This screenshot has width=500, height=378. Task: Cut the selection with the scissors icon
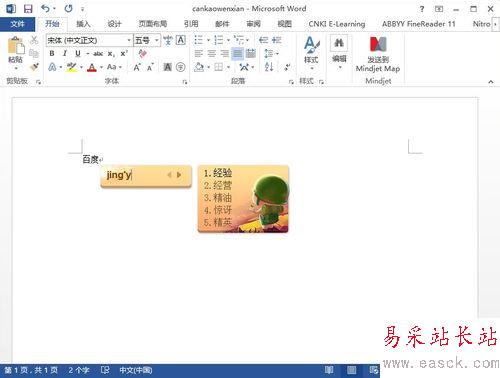click(x=34, y=40)
